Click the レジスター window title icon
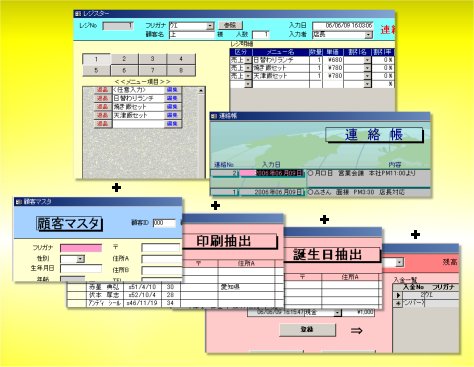The width and height of the screenshot is (474, 367). [x=78, y=14]
